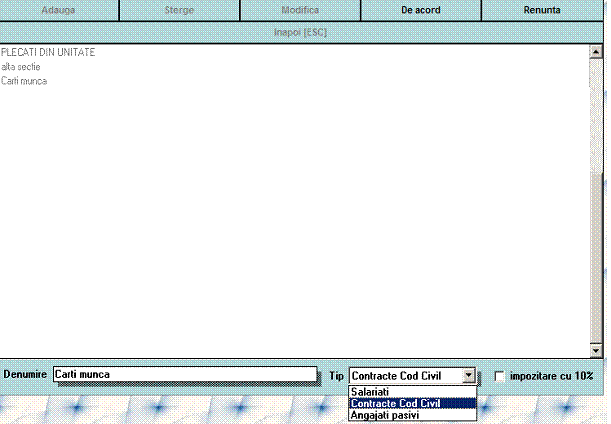This screenshot has height=424, width=611.
Task: Go back with Inapoi [ESC]
Action: 300,32
